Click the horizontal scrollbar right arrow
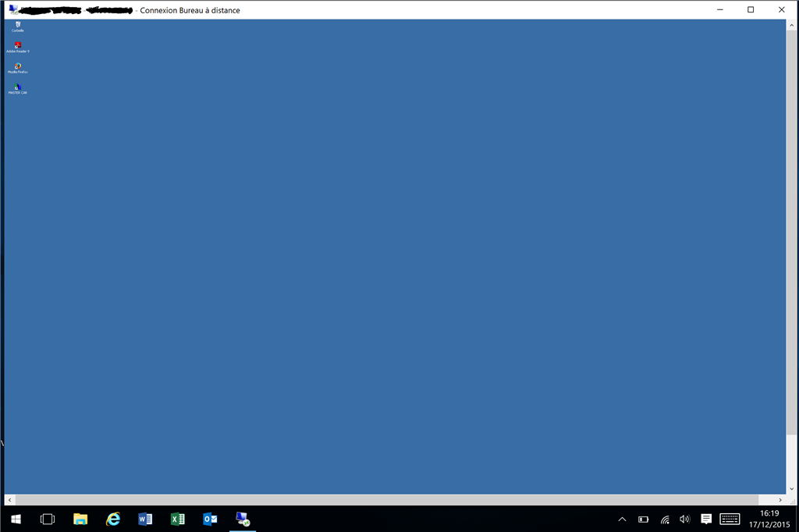Image resolution: width=799 pixels, height=532 pixels. point(780,500)
